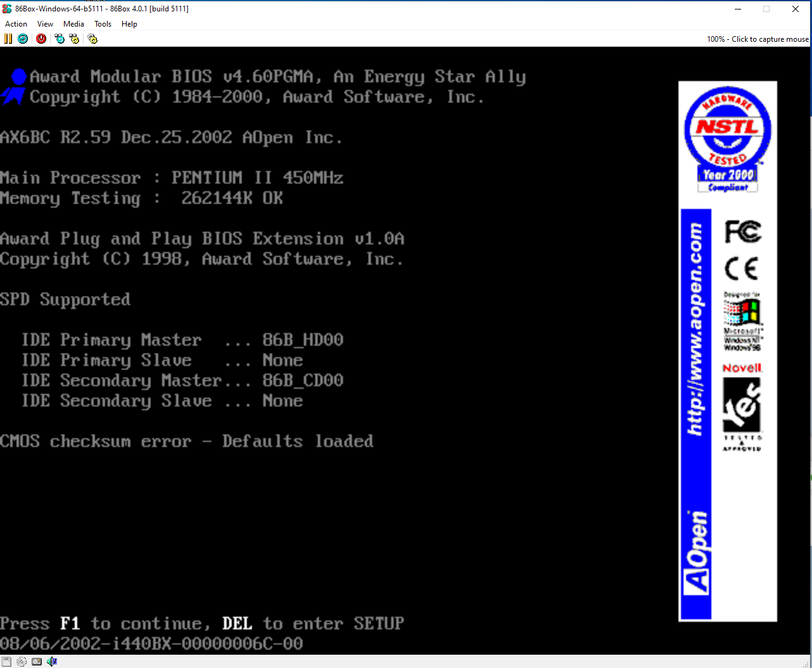
Task: Send Ctrl+Alt+Esc via the keys-with-yellow-gear icon
Action: tap(75, 39)
